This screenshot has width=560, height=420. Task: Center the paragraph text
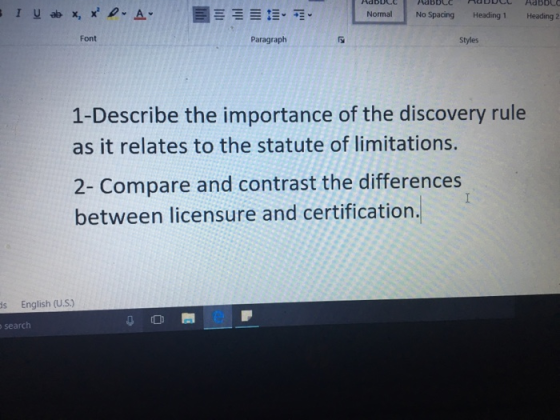click(x=219, y=15)
